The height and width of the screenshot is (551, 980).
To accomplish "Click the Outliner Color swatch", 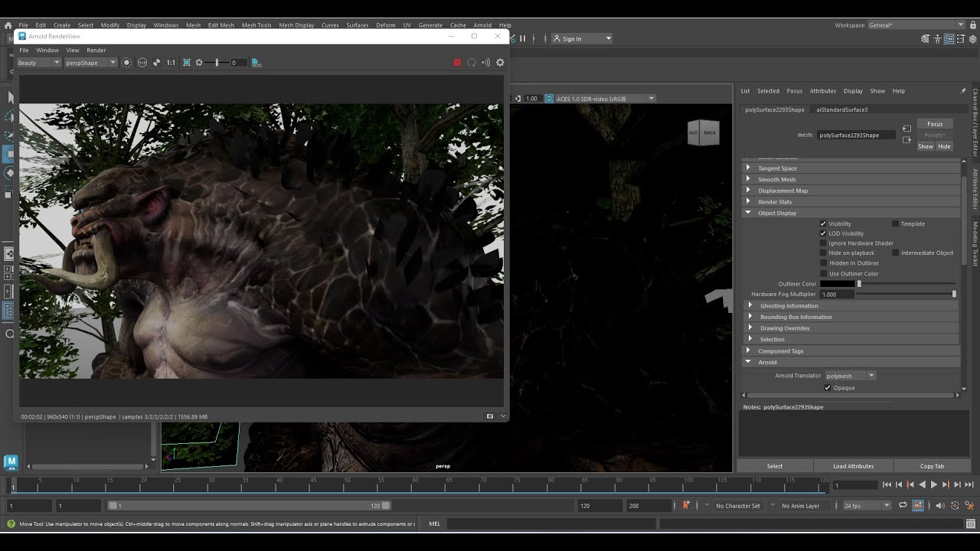I will point(837,284).
